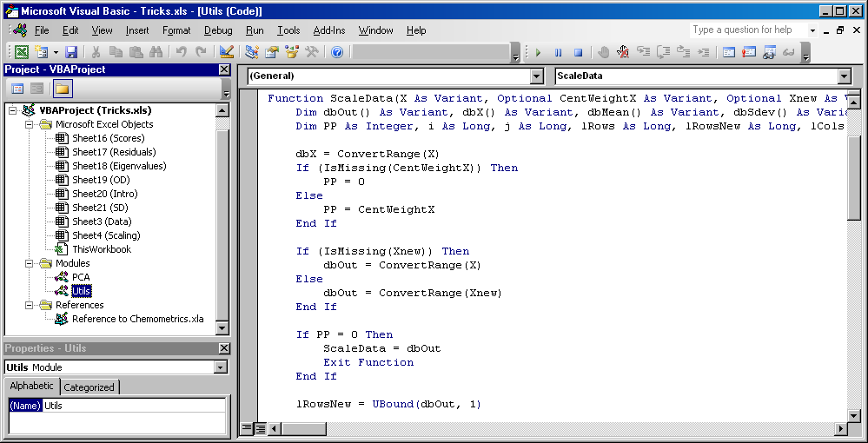Screen dimensions: 868x443
Task: Open the Locals Window icon
Action: (728, 52)
